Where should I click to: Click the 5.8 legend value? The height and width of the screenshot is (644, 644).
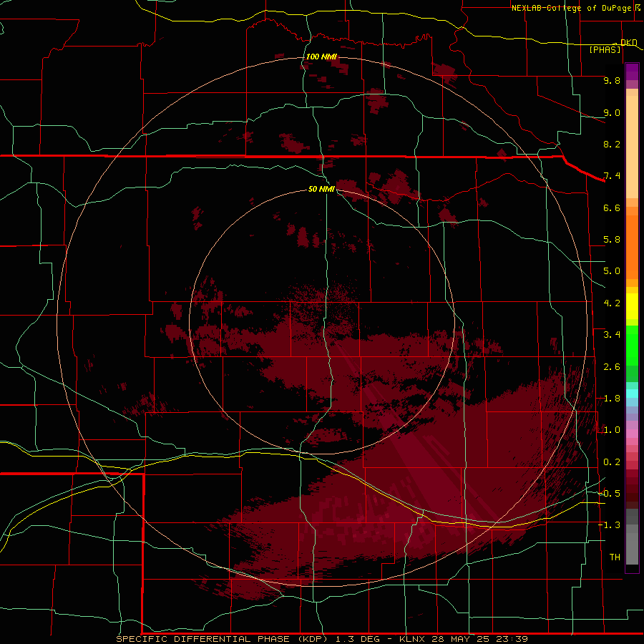click(x=612, y=240)
